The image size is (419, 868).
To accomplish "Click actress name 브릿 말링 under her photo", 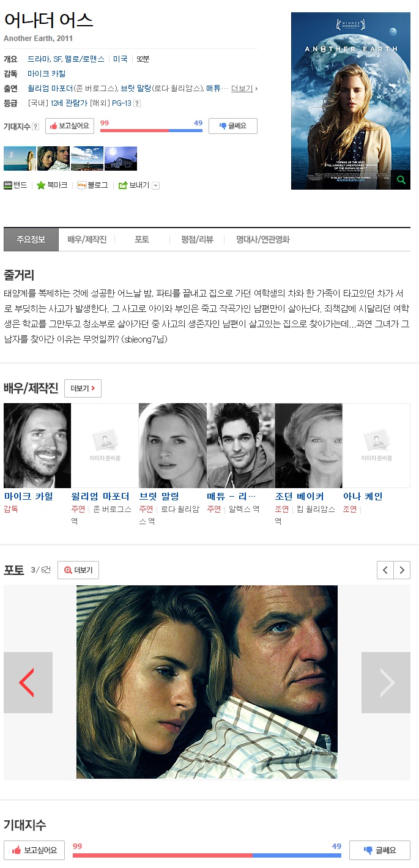I will click(x=159, y=496).
